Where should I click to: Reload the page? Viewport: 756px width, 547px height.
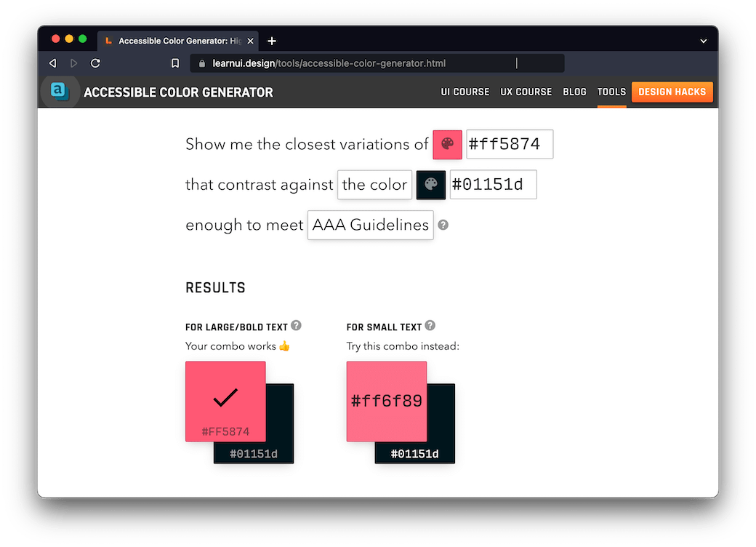click(x=95, y=63)
